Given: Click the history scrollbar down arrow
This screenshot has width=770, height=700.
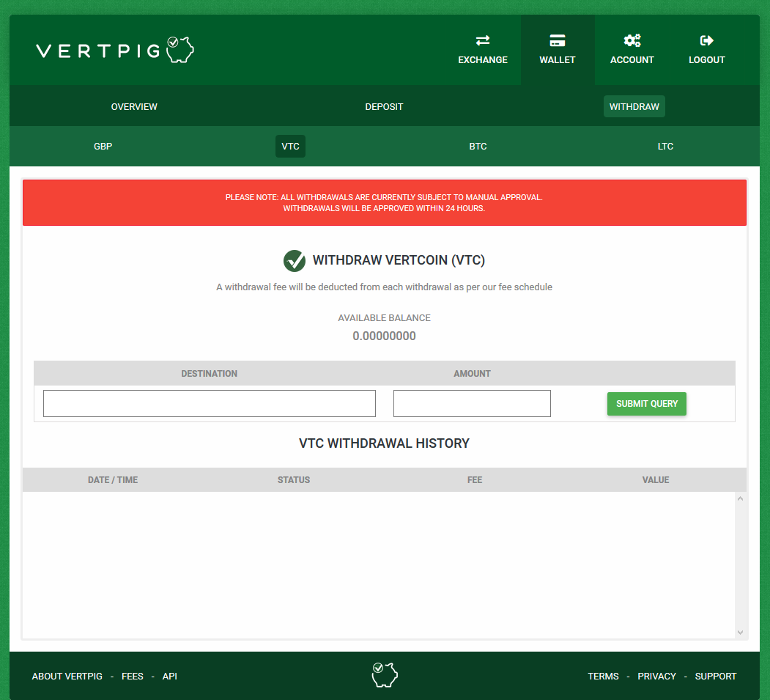Looking at the screenshot, I should point(740,633).
